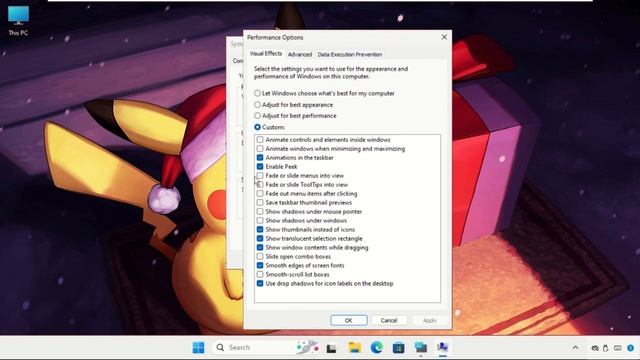Click the Performance Options title bar text

[x=275, y=38]
